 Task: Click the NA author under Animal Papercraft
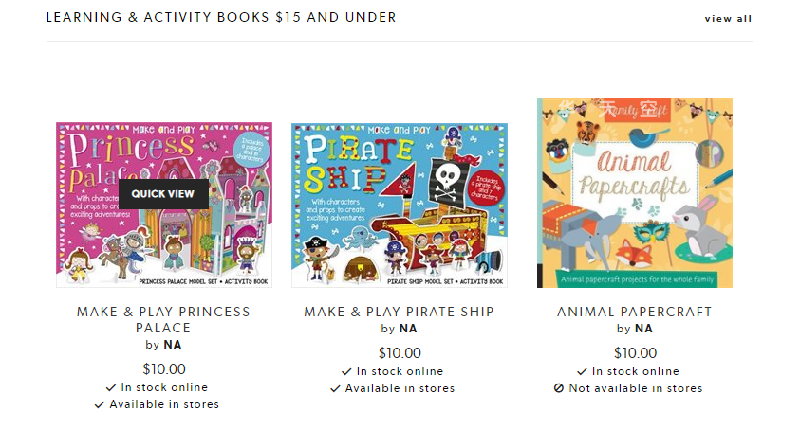click(643, 329)
